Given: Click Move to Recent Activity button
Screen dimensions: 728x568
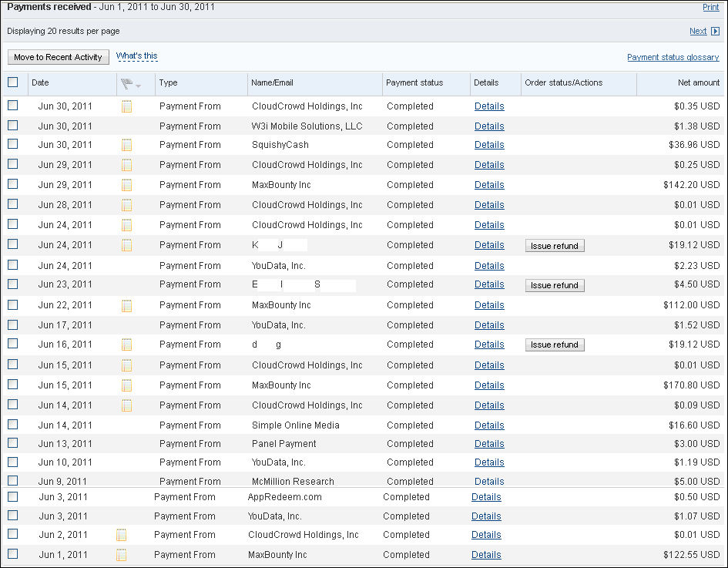Looking at the screenshot, I should pos(59,57).
